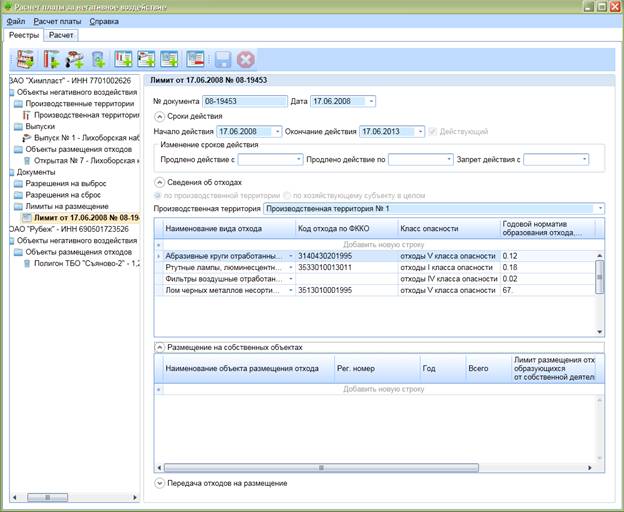624x512 pixels.
Task: Click the add waste bin object icon
Action: pos(98,59)
